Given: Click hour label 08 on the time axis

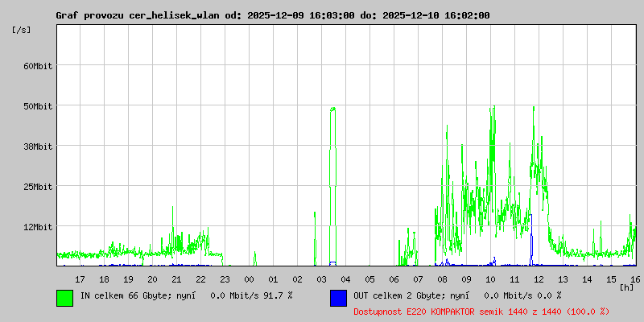Looking at the screenshot, I should click(x=442, y=279).
